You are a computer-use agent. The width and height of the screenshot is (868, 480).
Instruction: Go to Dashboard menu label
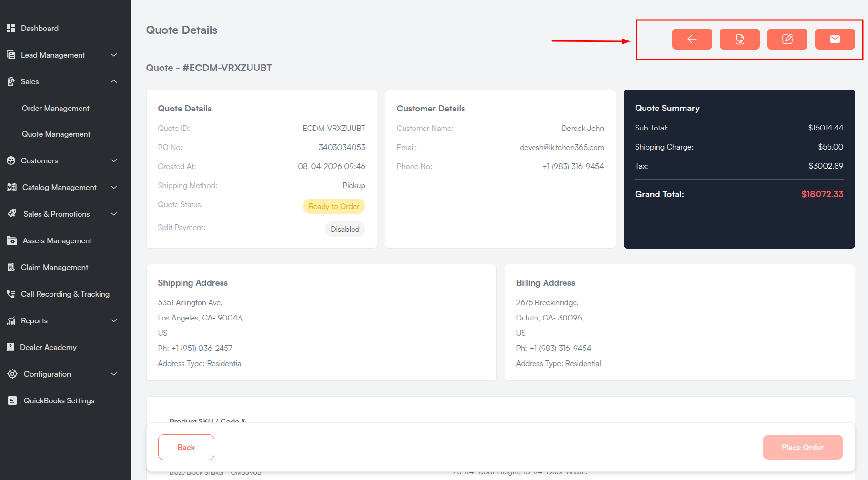pos(40,28)
